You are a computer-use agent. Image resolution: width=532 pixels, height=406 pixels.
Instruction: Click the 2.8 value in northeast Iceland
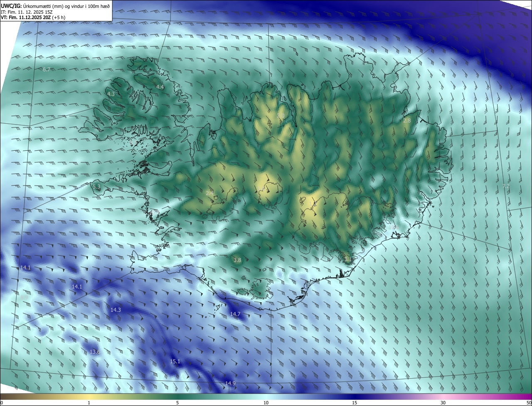(407, 120)
